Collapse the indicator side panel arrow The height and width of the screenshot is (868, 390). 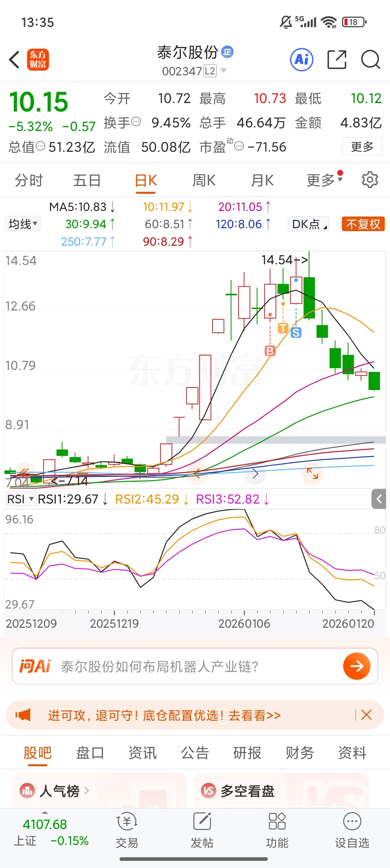point(379,499)
